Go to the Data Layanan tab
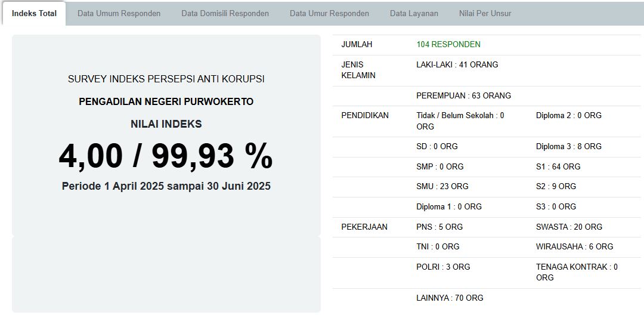This screenshot has width=644, height=318. coord(414,13)
